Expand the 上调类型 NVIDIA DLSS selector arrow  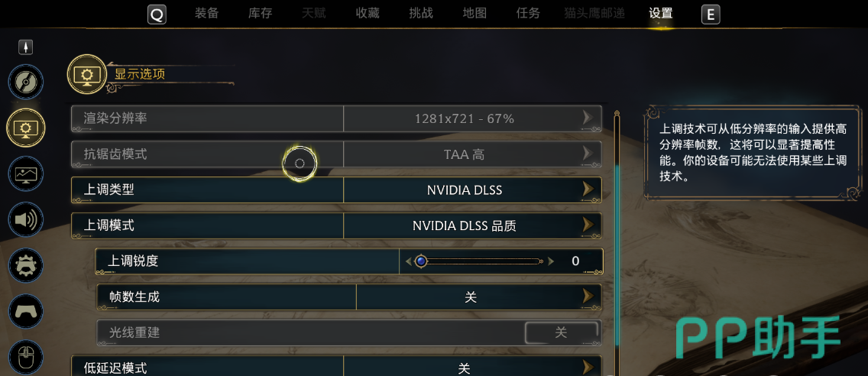(588, 190)
